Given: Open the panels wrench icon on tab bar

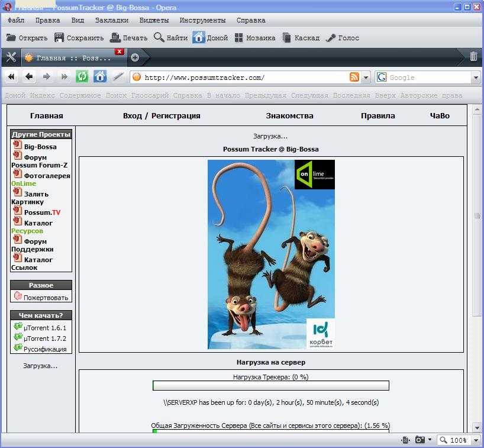Looking at the screenshot, I should click(11, 57).
